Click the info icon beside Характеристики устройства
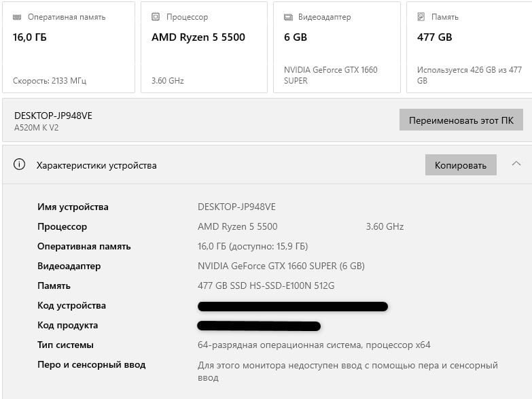532x399 pixels. pos(20,164)
